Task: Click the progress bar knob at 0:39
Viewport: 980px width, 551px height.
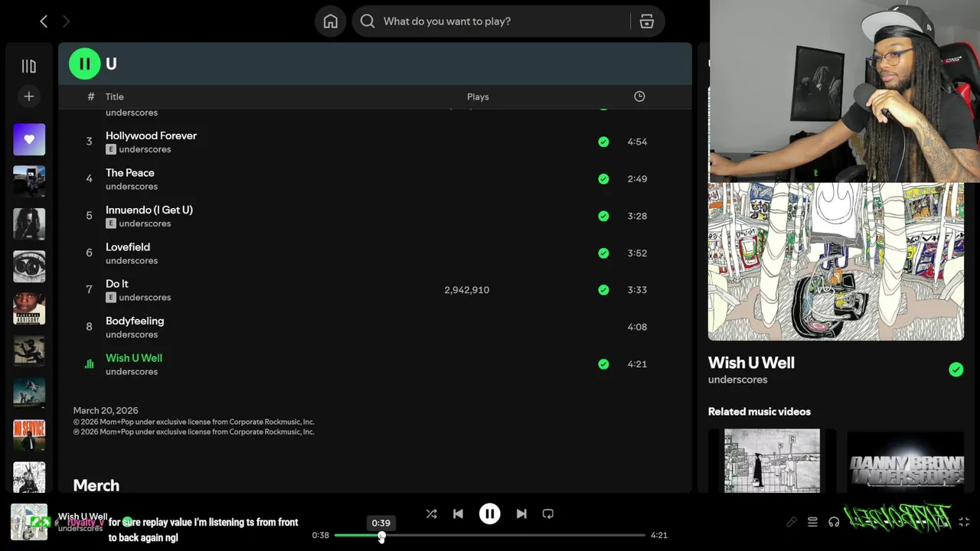Action: point(381,536)
